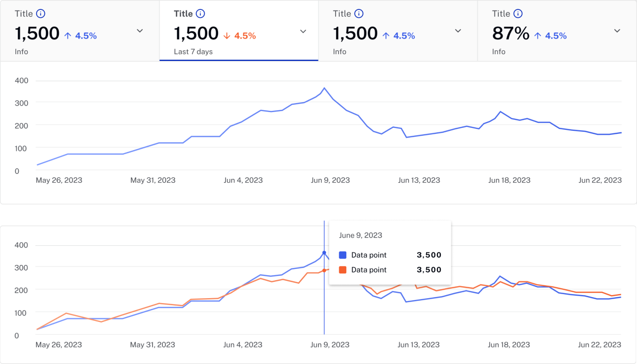Click the Jun 13, 2023 label on the lower chart axis

point(419,345)
